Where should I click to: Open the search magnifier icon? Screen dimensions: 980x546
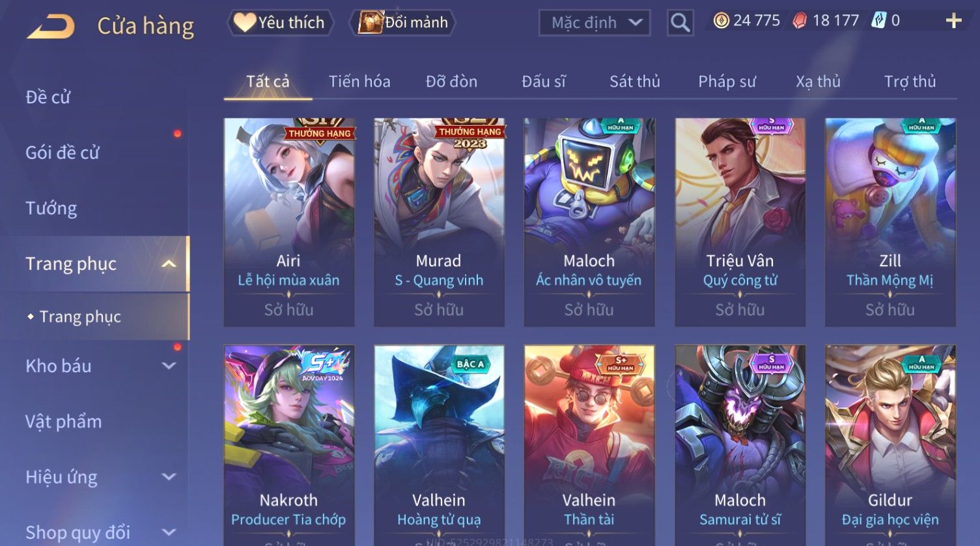click(680, 23)
